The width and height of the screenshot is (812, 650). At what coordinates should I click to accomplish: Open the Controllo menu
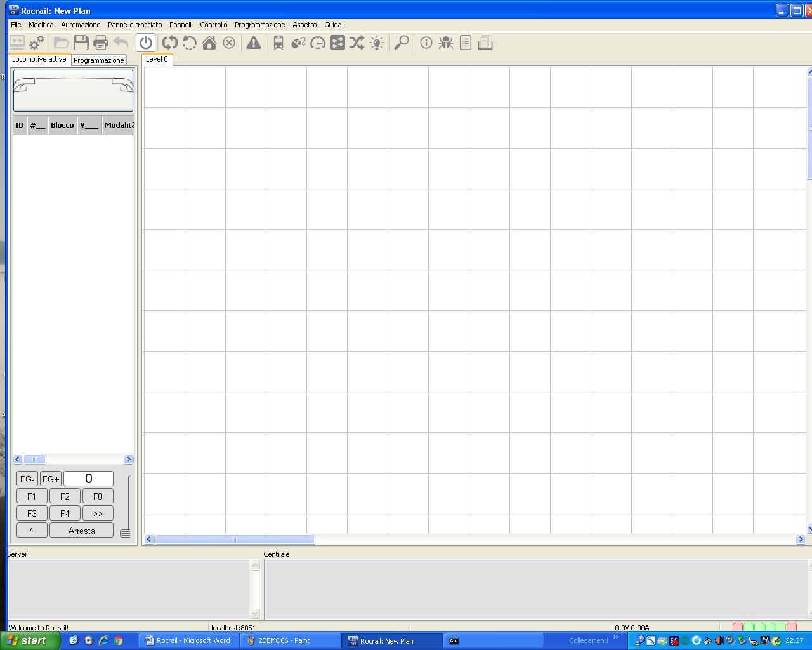(214, 25)
